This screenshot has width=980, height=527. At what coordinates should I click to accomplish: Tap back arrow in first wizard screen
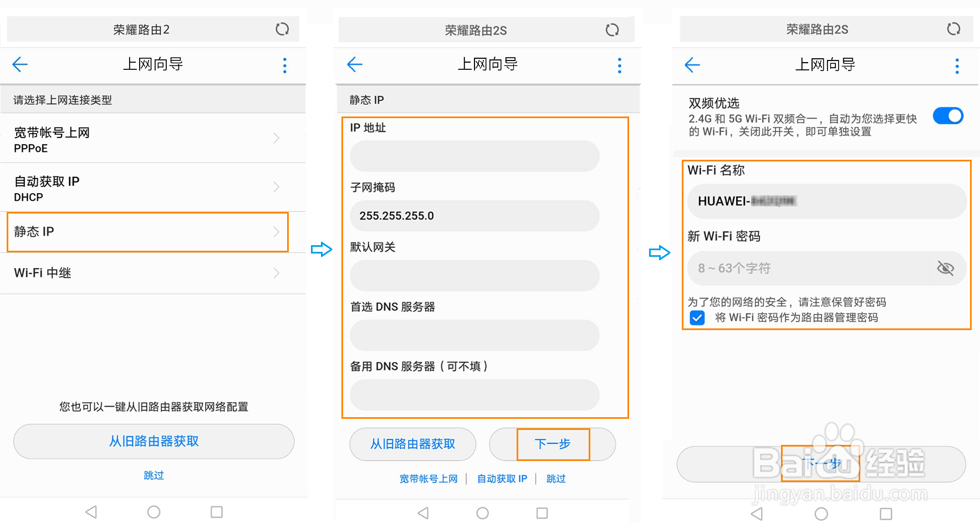pyautogui.click(x=20, y=65)
